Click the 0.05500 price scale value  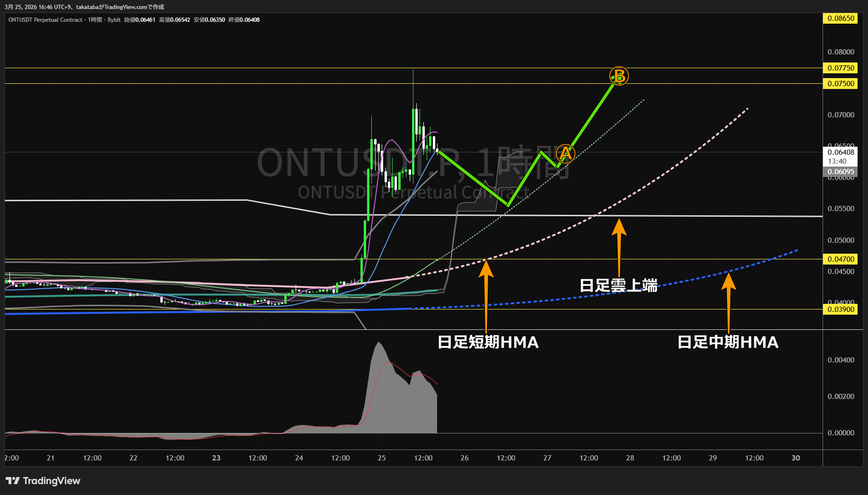point(841,209)
